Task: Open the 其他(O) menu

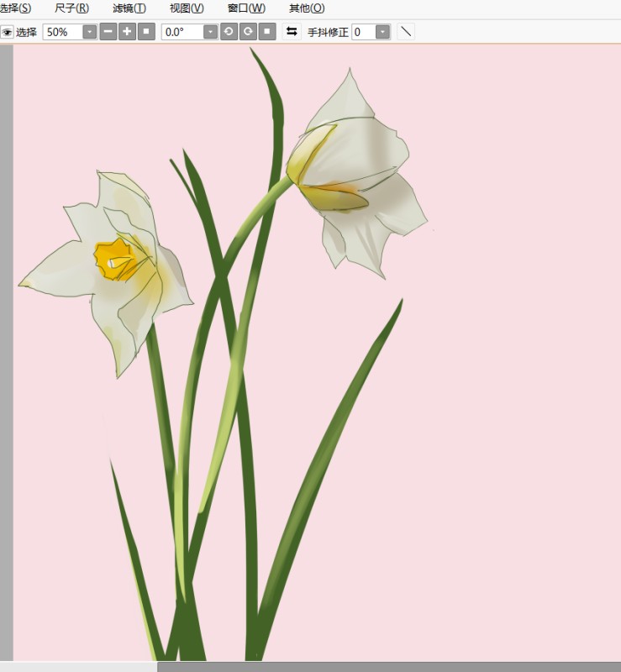Action: [306, 8]
